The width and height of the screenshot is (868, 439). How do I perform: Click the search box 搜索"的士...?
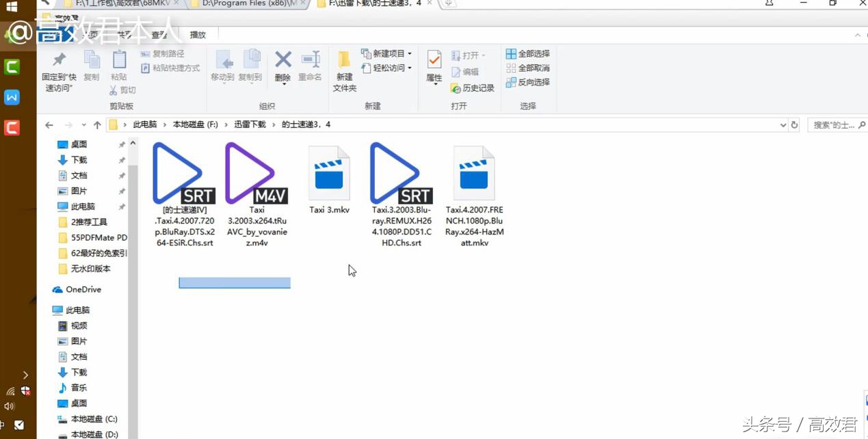click(838, 125)
